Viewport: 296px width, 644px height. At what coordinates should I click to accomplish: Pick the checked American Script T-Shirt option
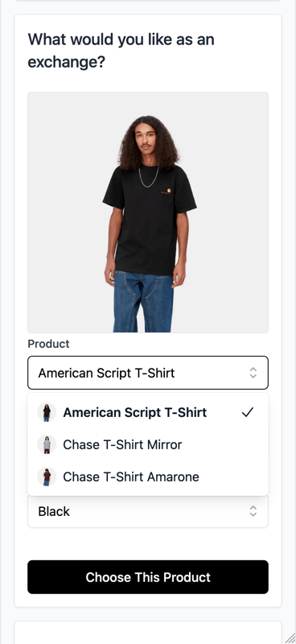148,412
